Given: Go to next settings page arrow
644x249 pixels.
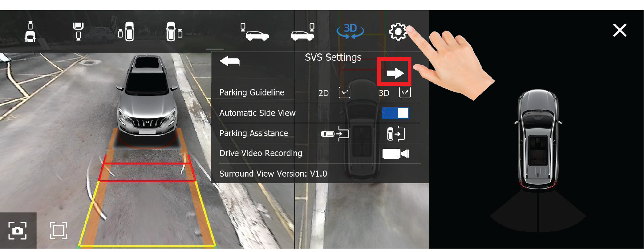Looking at the screenshot, I should coord(395,73).
